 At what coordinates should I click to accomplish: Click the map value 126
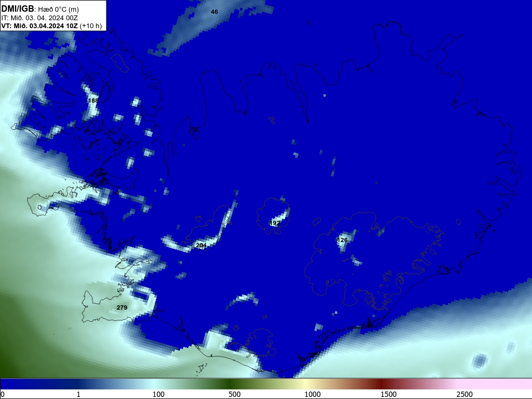click(x=342, y=240)
